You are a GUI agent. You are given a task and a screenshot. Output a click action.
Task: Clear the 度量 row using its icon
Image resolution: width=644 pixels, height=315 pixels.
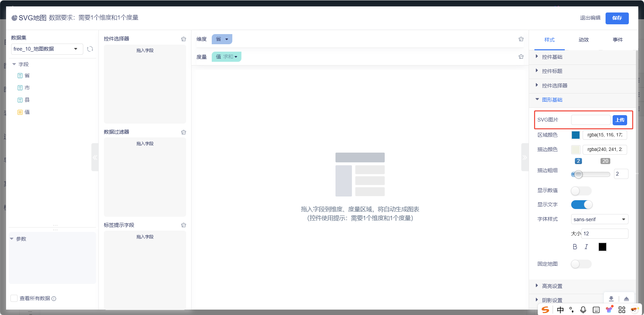[521, 57]
